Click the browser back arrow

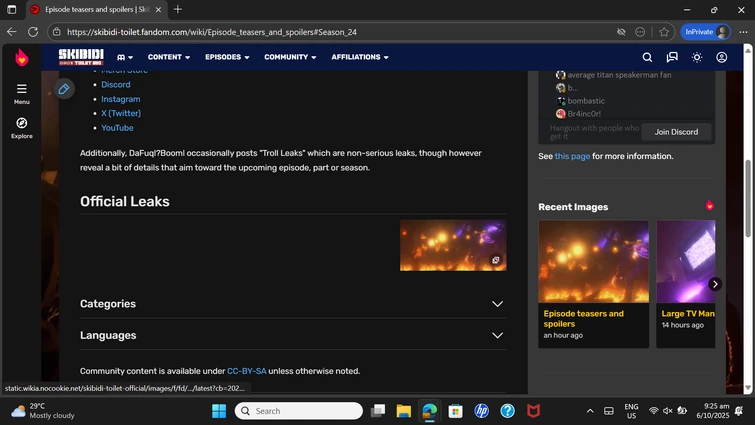tap(12, 32)
